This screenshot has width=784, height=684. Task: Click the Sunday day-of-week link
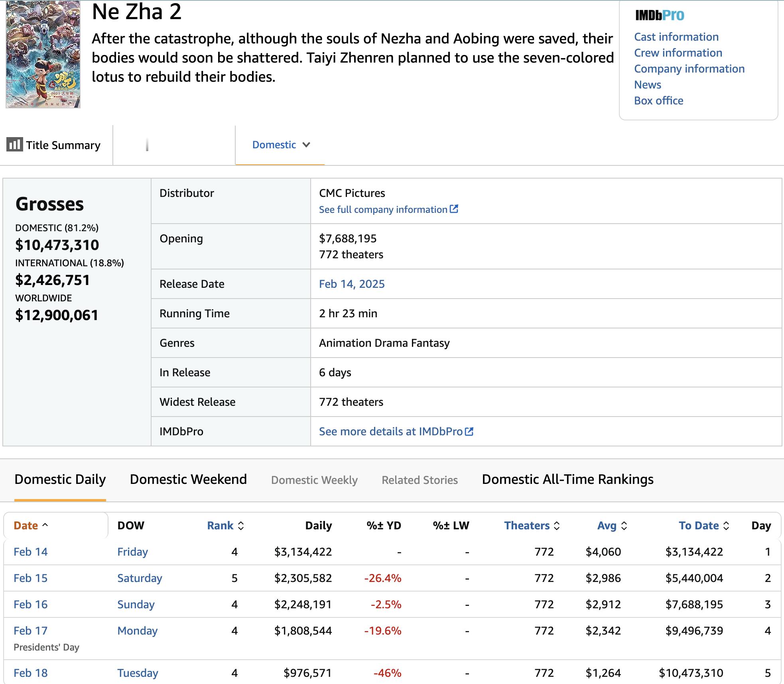[136, 604]
